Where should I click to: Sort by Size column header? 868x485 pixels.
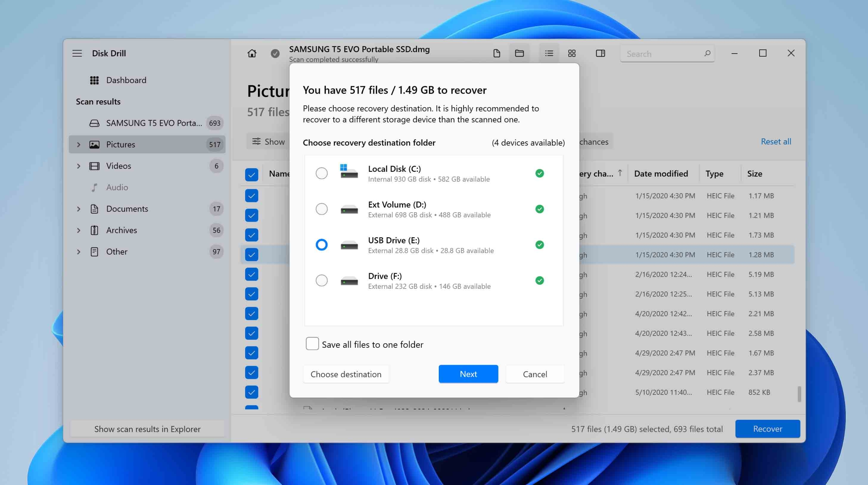point(754,174)
